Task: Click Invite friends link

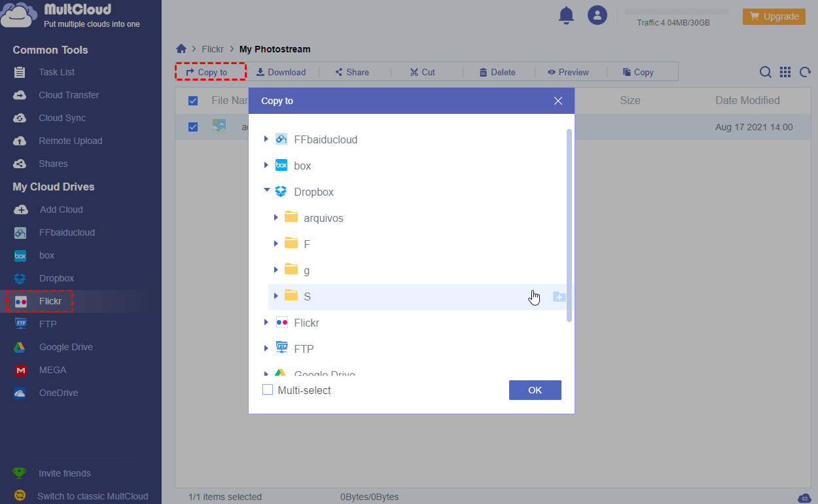Action: coord(64,473)
